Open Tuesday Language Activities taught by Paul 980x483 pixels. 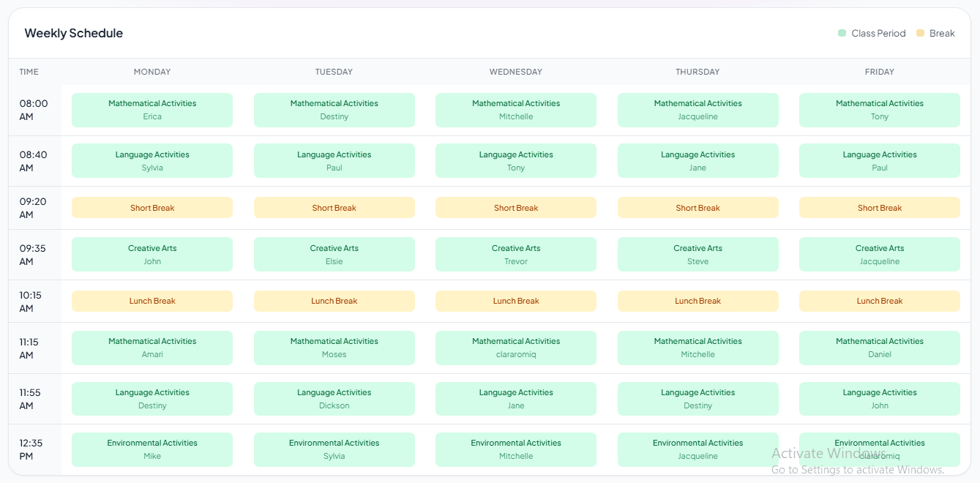334,161
